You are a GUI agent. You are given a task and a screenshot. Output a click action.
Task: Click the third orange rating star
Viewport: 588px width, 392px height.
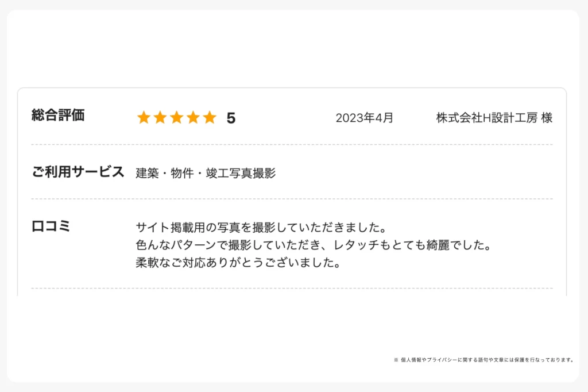coord(177,117)
